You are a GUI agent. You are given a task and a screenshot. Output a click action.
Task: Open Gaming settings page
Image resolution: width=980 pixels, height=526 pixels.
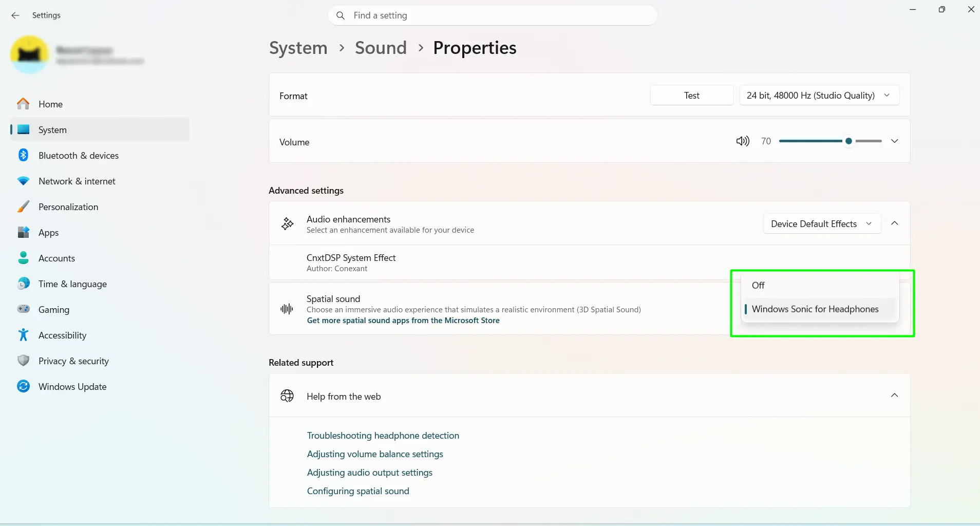coord(100,309)
